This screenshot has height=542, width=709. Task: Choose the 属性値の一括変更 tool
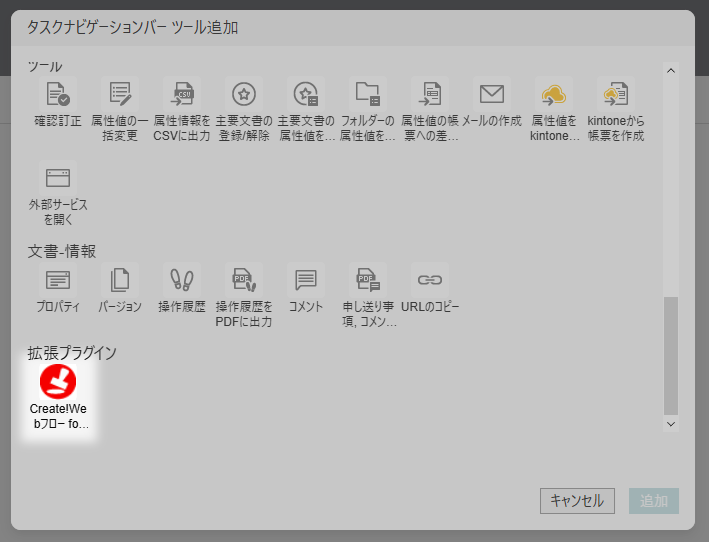pyautogui.click(x=120, y=94)
